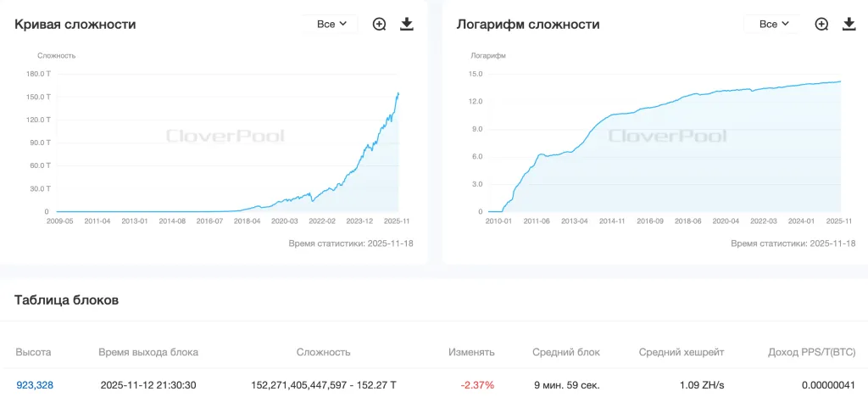Click zoom-in icon on Кривая сложности chart
This screenshot has height=397, width=868.
(380, 24)
